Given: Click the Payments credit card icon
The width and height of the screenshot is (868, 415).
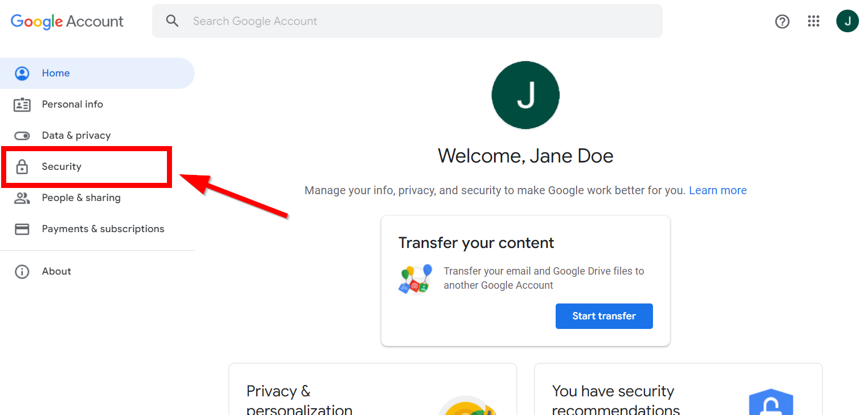Looking at the screenshot, I should (22, 229).
